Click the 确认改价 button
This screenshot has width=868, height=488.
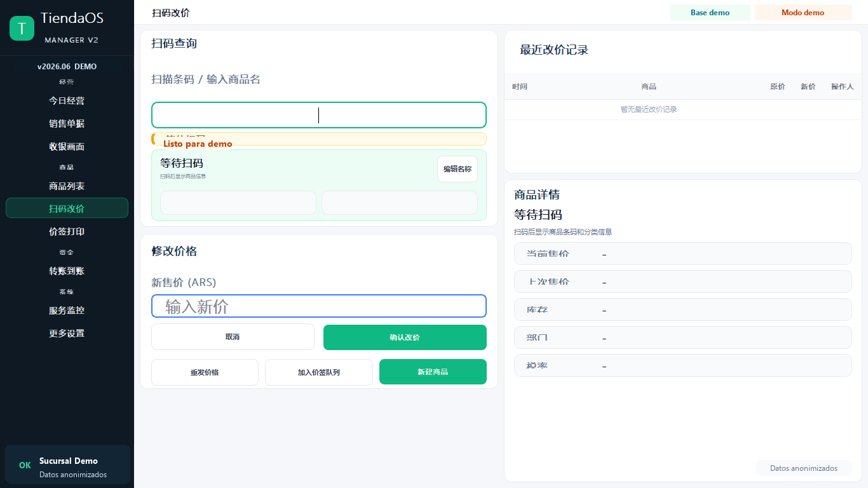[x=405, y=337]
